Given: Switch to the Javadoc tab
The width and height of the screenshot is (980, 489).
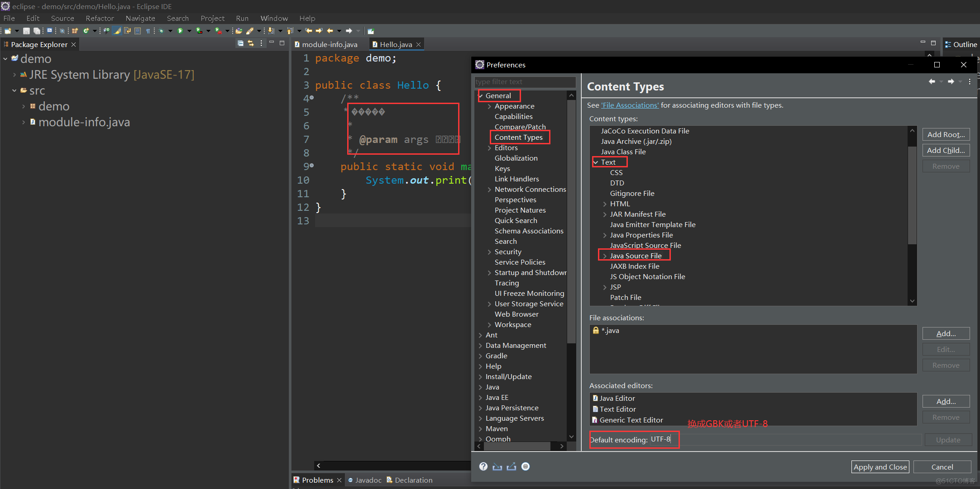Looking at the screenshot, I should click(x=365, y=480).
